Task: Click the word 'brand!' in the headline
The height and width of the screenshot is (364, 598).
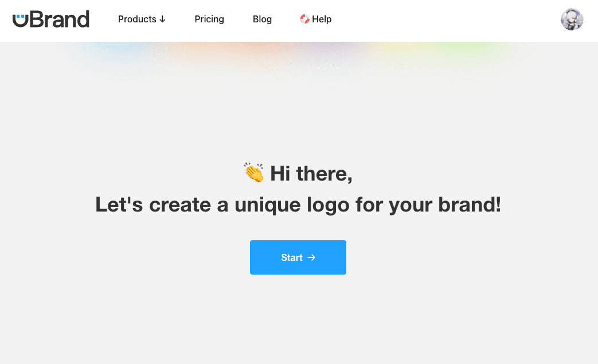Action: click(x=470, y=204)
